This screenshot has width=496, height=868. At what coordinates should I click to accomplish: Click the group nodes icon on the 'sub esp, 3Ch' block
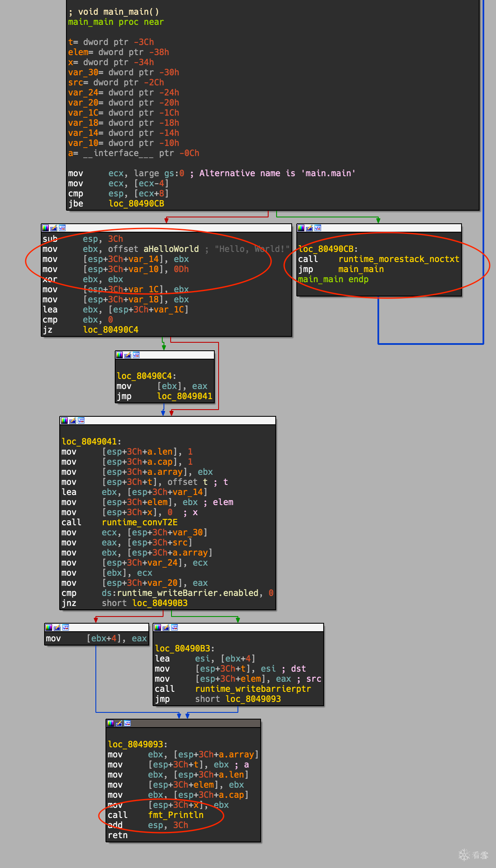(62, 228)
